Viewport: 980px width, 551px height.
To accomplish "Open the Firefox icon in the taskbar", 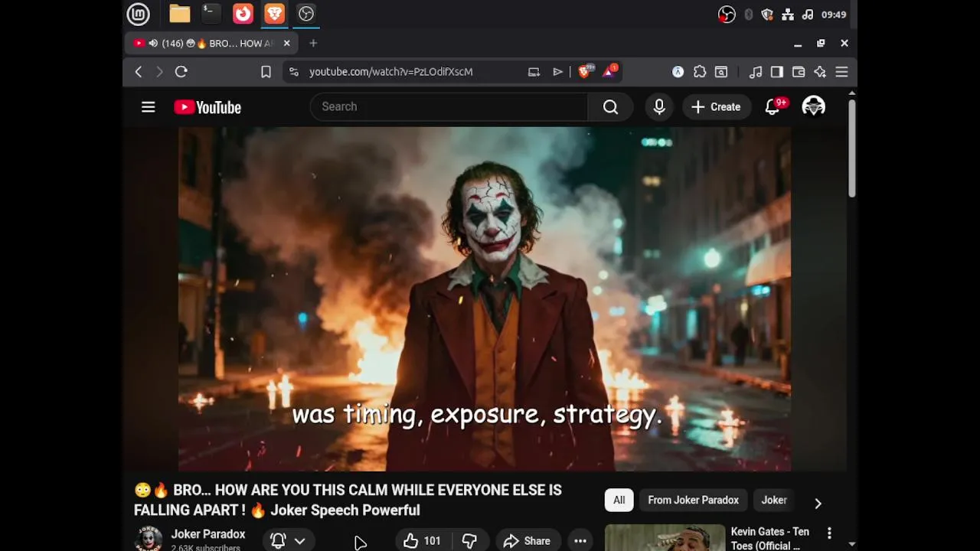I will [243, 14].
